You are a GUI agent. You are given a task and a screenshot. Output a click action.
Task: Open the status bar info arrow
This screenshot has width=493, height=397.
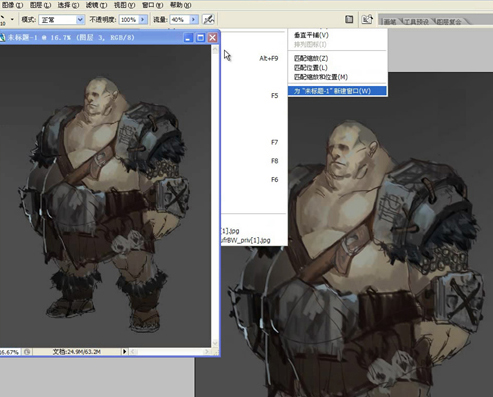pyautogui.click(x=125, y=352)
